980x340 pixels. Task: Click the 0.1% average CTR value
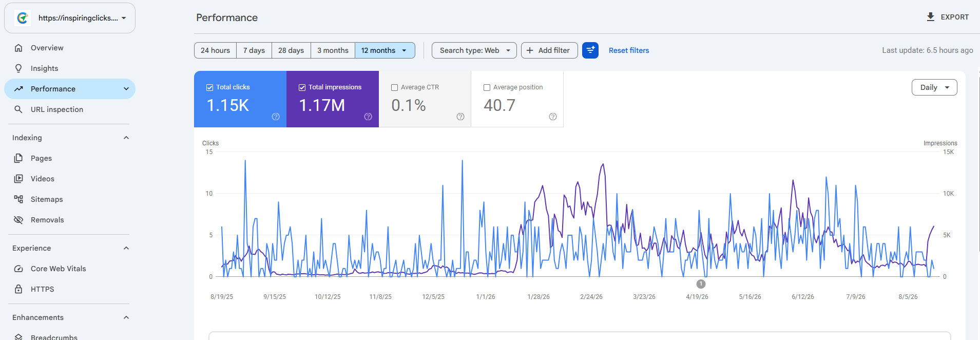(x=409, y=105)
